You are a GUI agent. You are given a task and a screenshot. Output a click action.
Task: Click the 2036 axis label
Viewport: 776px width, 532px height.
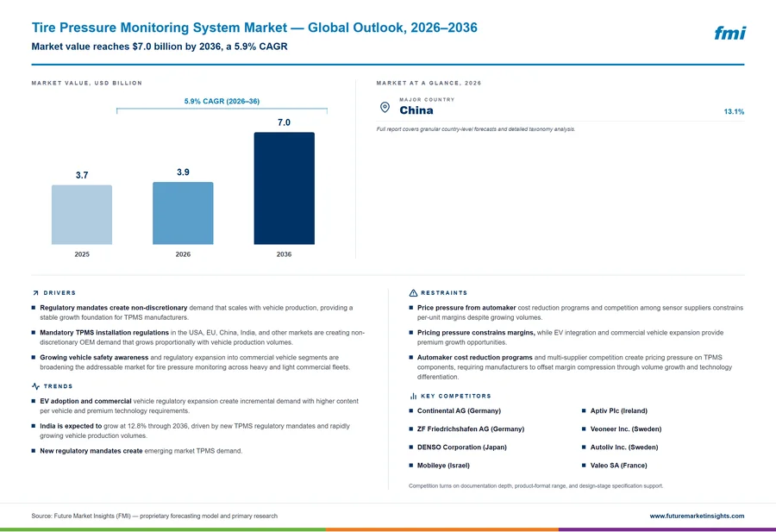(284, 254)
